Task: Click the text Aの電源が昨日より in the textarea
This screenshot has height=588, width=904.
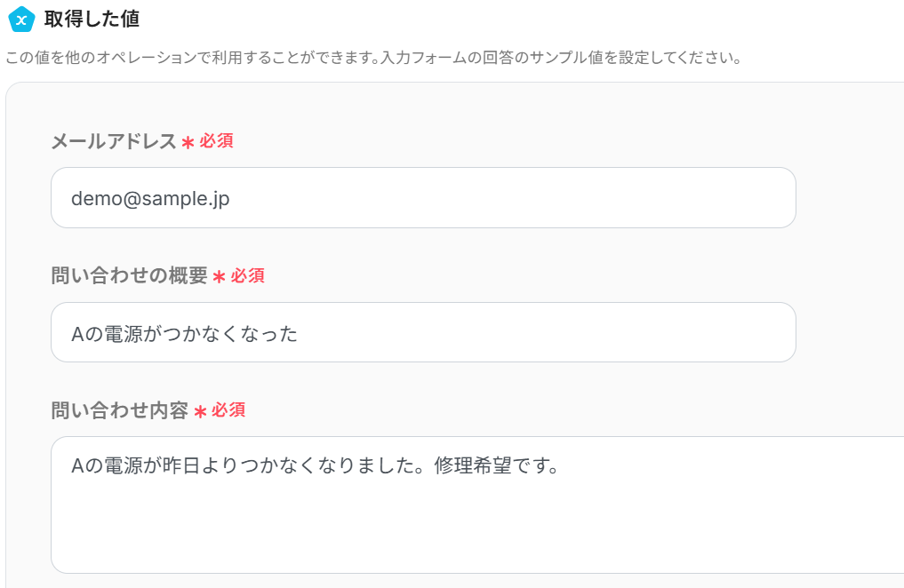Action: (151, 465)
